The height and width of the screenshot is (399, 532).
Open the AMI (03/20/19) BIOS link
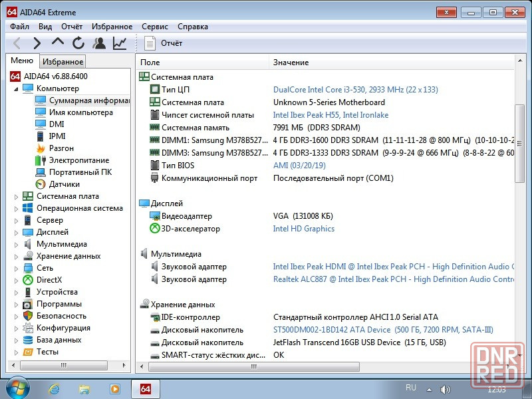[x=299, y=166]
